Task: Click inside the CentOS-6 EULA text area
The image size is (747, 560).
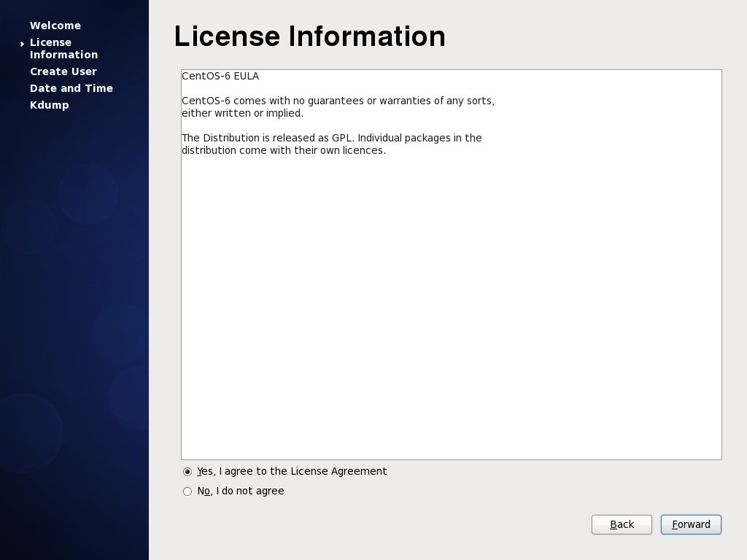Action: click(451, 262)
